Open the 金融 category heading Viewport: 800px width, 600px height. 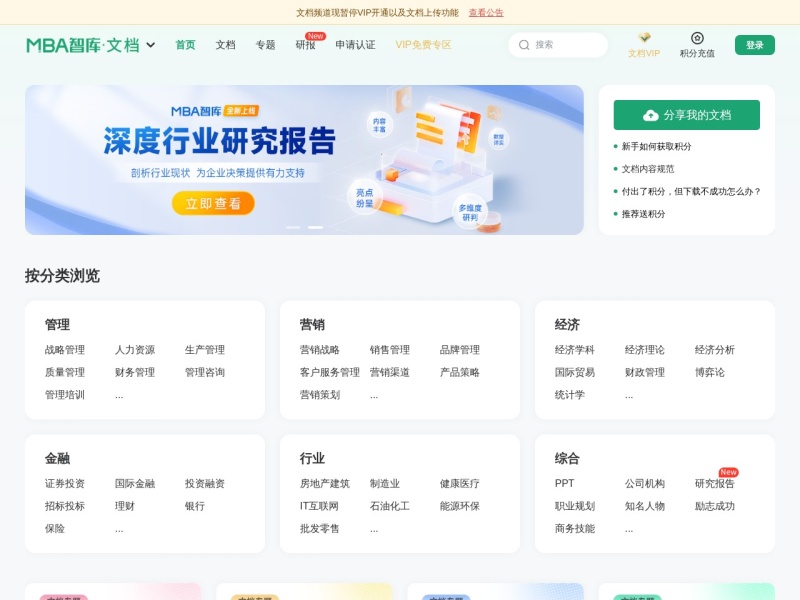(57, 458)
